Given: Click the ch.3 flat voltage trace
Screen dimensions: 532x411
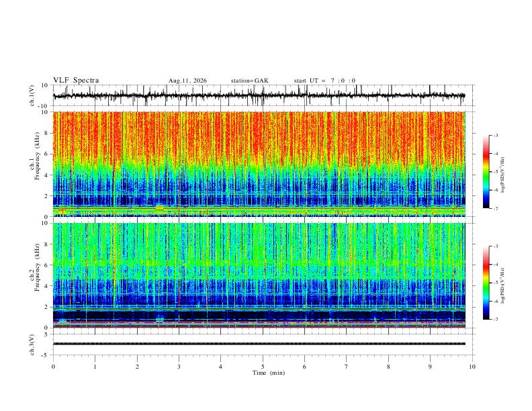Looking at the screenshot, I should point(259,344).
